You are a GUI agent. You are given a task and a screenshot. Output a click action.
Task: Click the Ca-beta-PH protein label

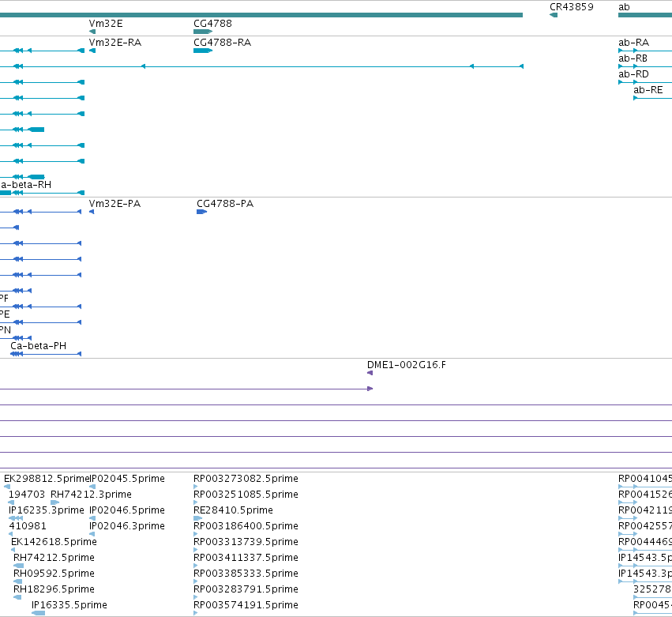(x=39, y=346)
